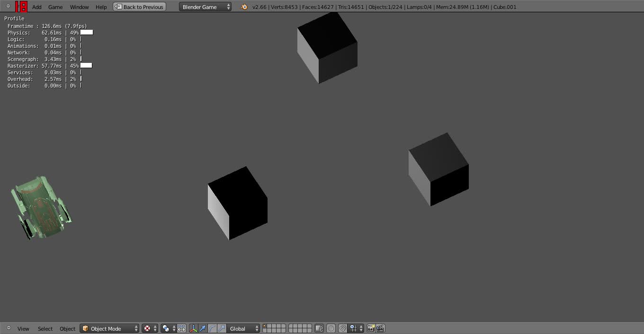Open the Game menu
The image size is (644, 334).
55,7
